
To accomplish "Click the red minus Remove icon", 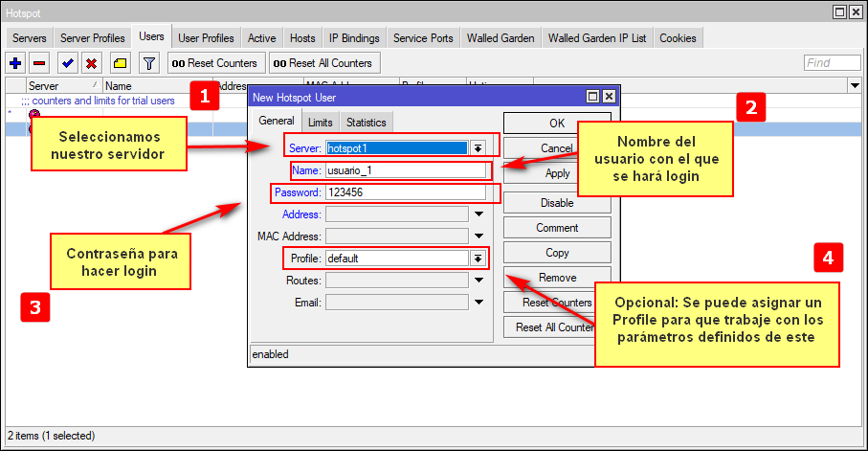I will click(39, 63).
